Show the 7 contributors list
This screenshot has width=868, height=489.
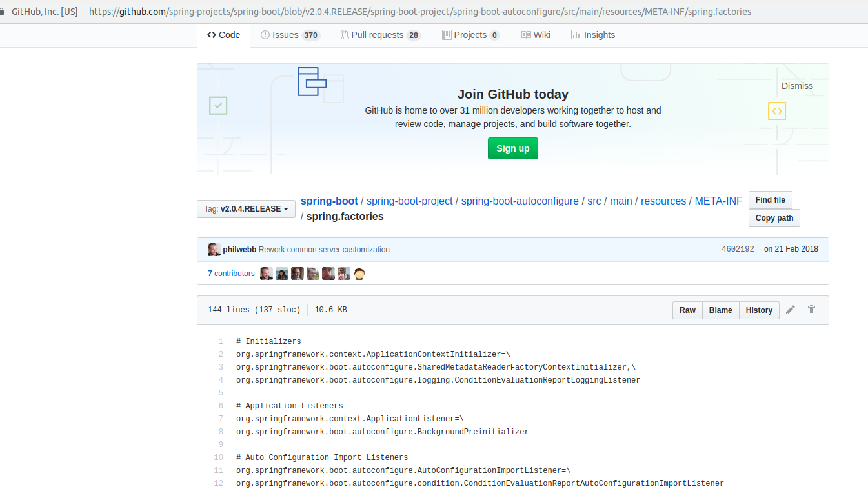[231, 274]
